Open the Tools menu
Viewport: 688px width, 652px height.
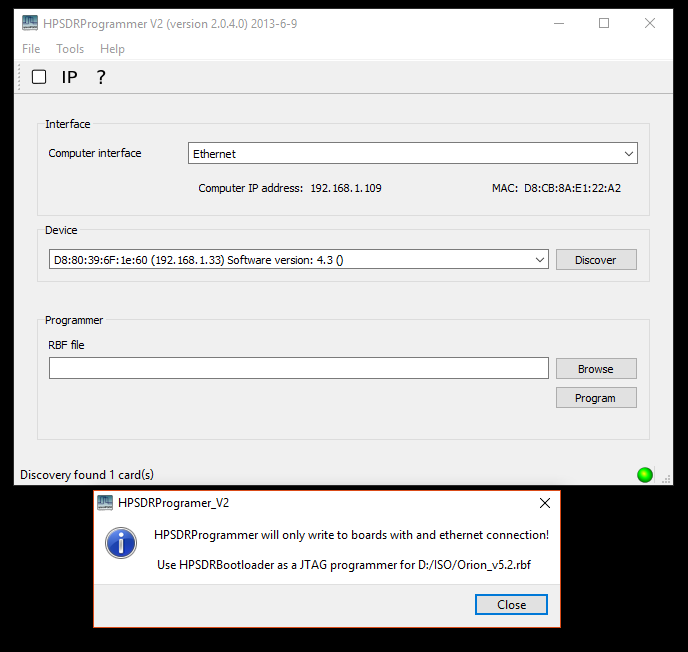(x=70, y=49)
